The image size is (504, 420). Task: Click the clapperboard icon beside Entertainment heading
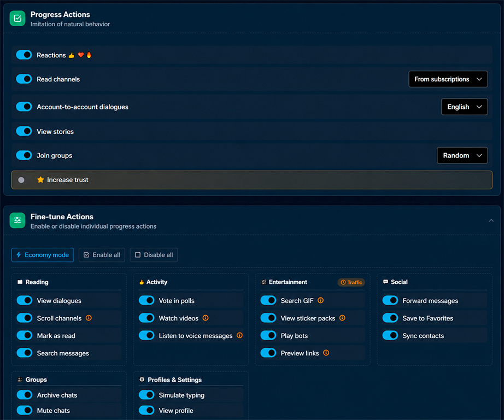pos(263,282)
